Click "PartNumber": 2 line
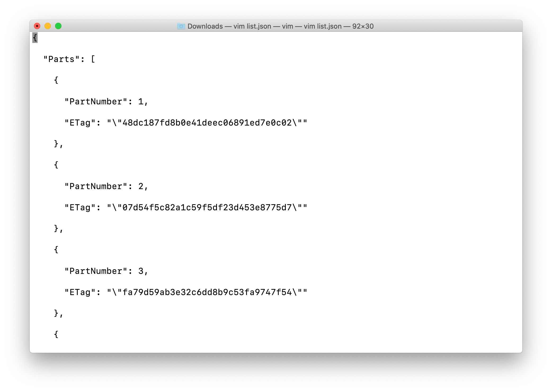Screen dimensions: 552x392 pos(106,186)
